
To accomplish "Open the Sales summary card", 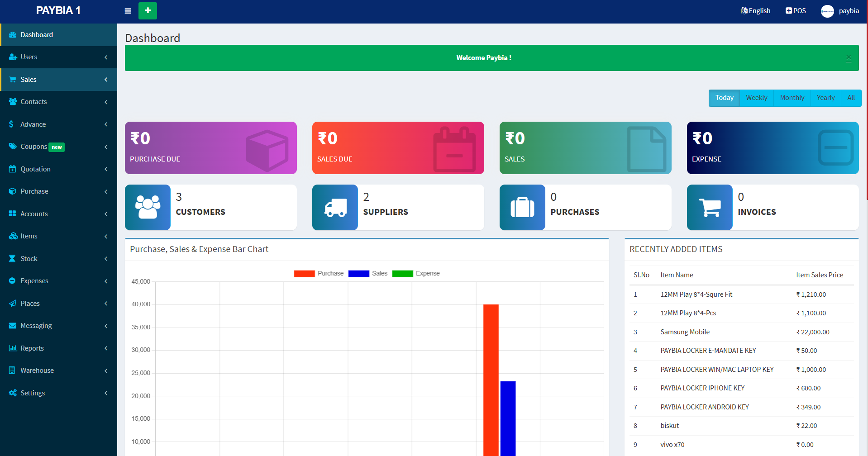I will 586,148.
